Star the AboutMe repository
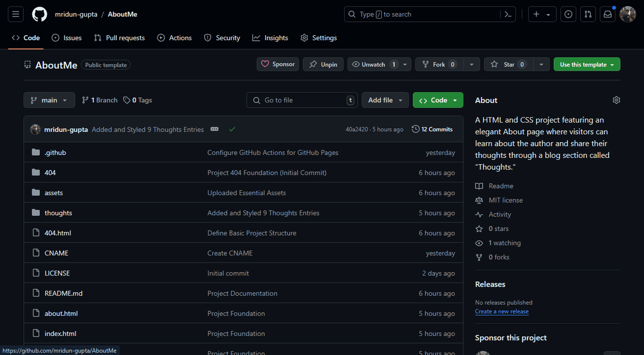 pyautogui.click(x=509, y=64)
